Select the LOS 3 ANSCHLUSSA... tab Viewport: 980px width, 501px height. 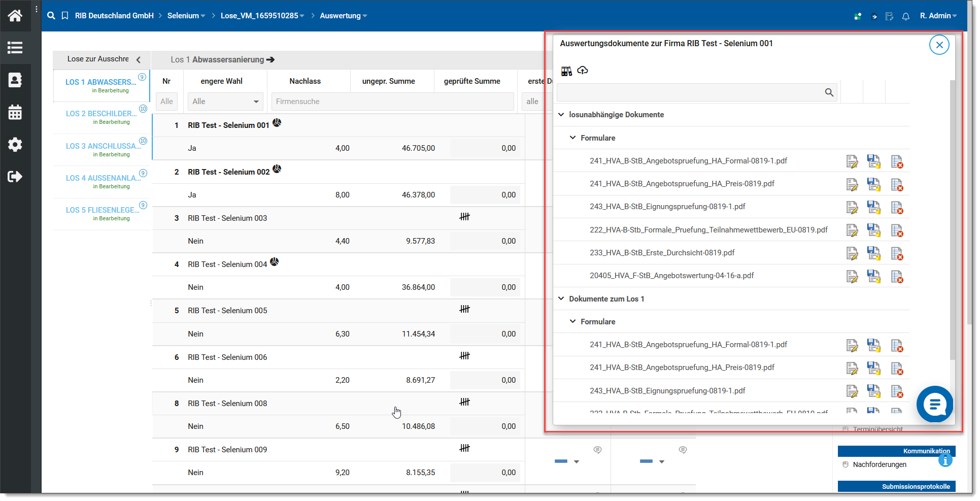[102, 149]
